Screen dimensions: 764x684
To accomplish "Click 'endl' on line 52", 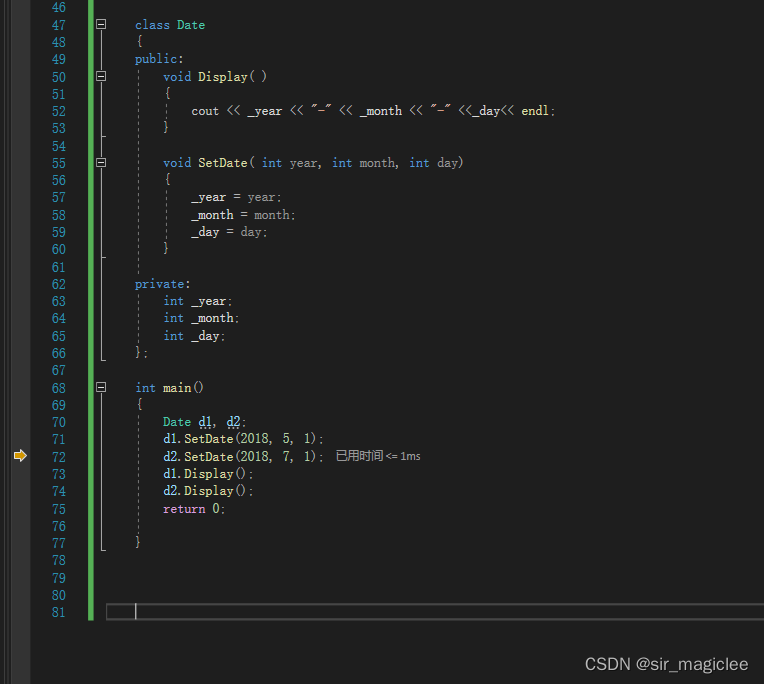I will 535,111.
